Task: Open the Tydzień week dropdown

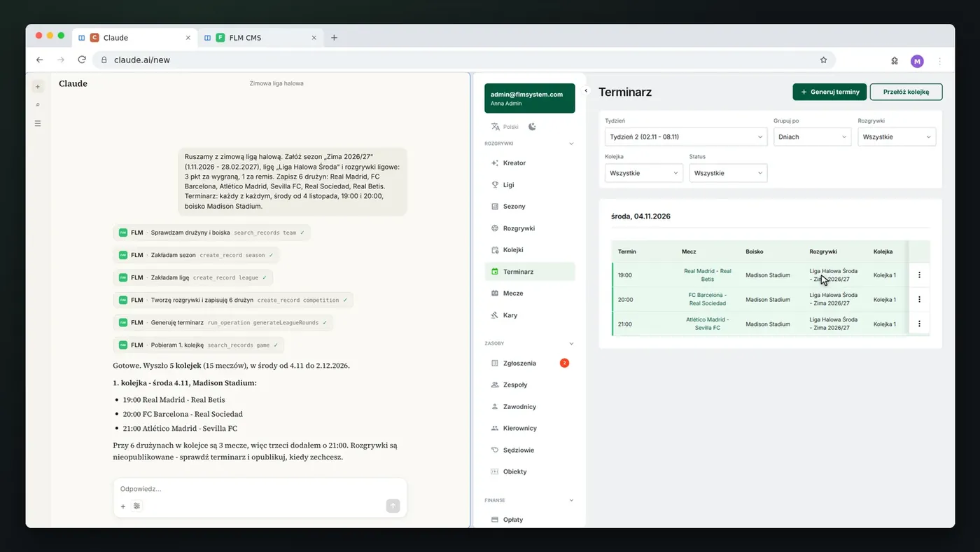Action: tap(686, 137)
